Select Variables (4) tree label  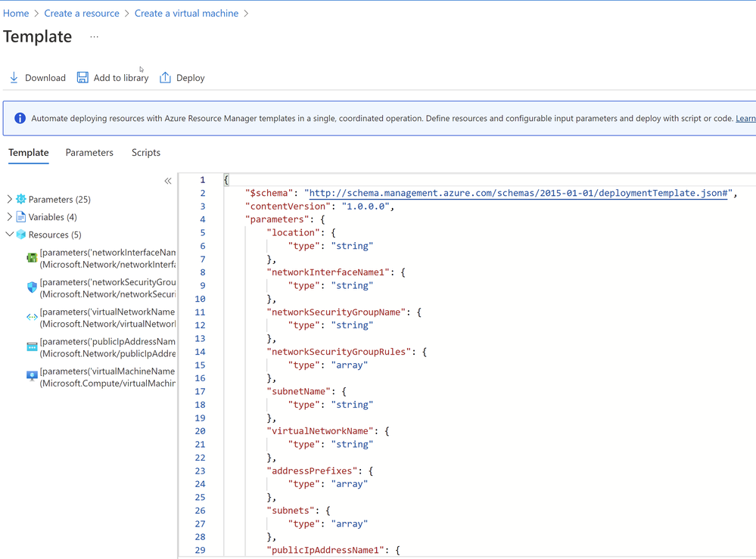tap(52, 217)
